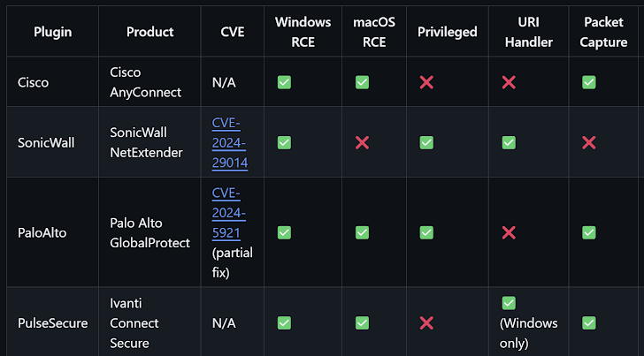Click PulseSecure macOS RCE green checkmark
This screenshot has width=644, height=356.
click(362, 322)
